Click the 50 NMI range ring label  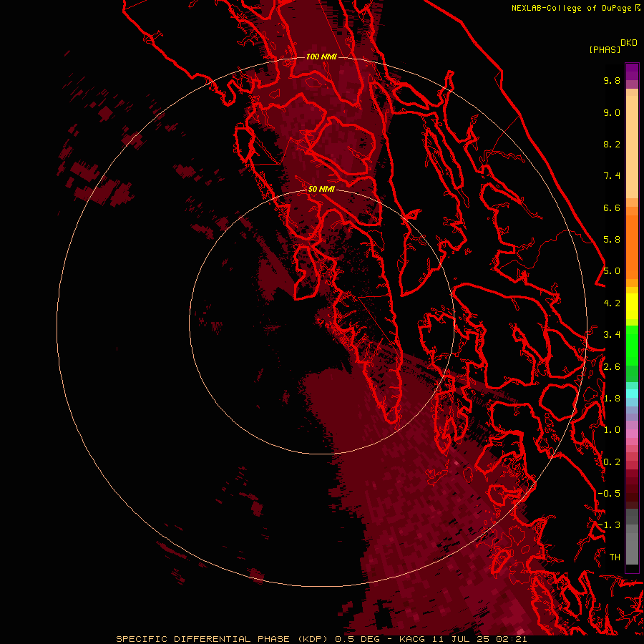321,189
